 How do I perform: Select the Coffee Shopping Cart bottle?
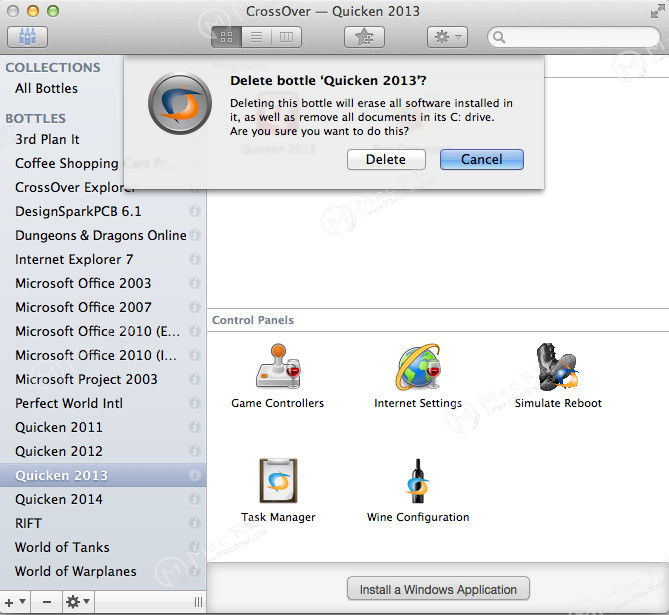(67, 163)
